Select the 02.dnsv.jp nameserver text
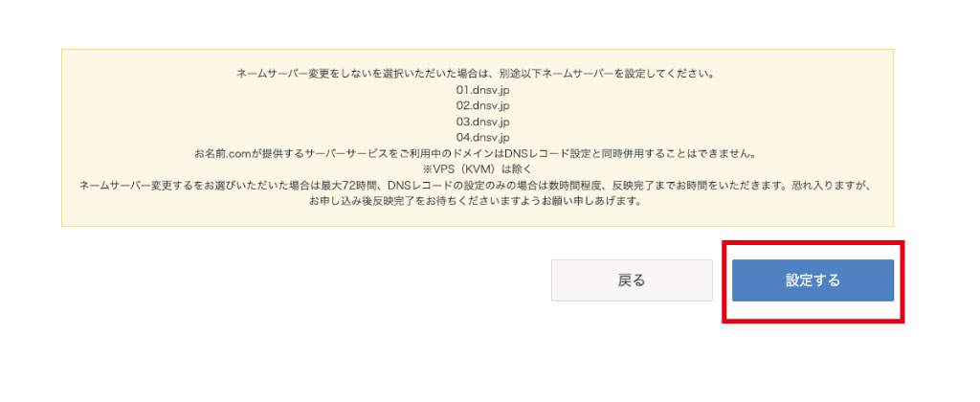 482,105
